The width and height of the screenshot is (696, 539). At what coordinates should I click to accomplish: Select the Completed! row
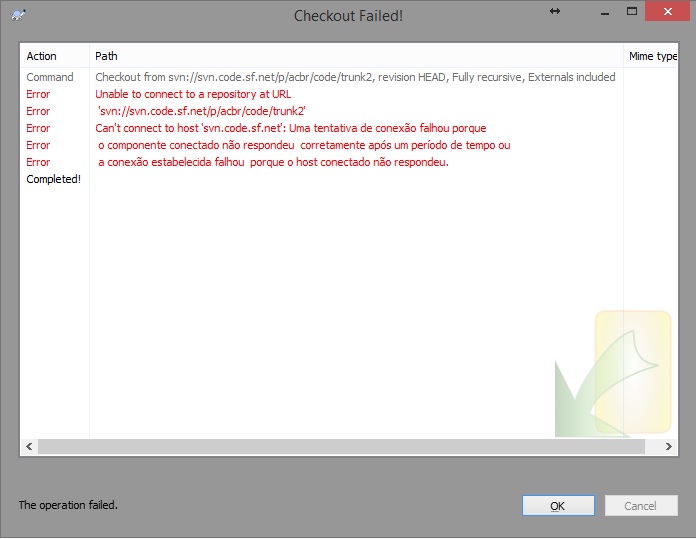(53, 179)
